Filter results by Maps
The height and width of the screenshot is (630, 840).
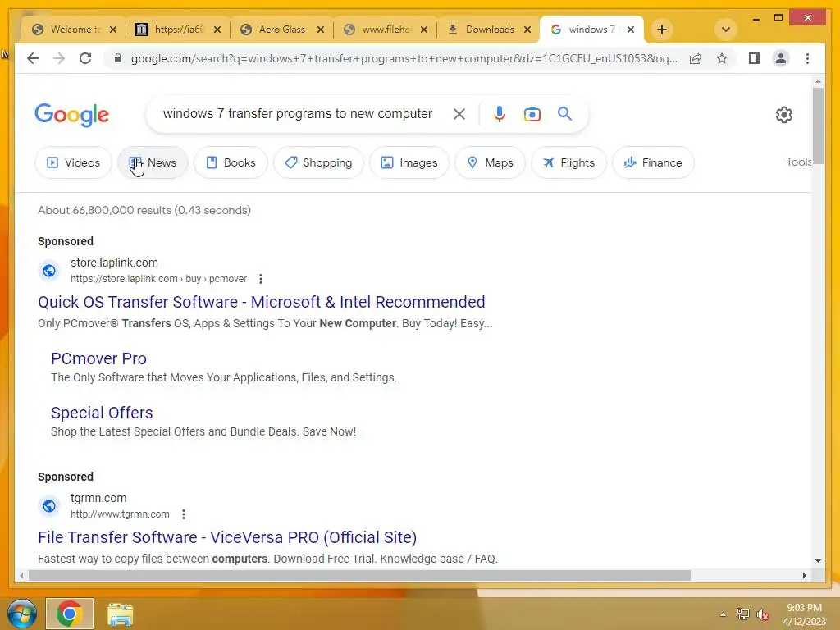[490, 162]
